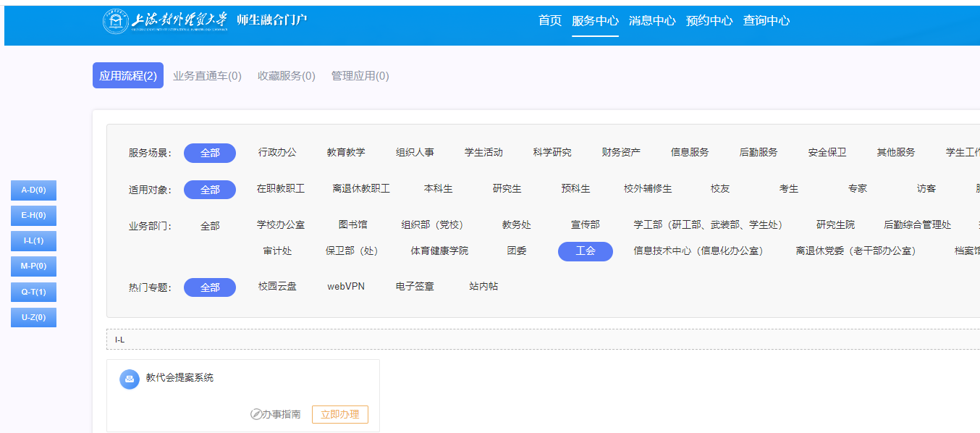Click the university logo emblem
This screenshot has width=980, height=433.
114,21
